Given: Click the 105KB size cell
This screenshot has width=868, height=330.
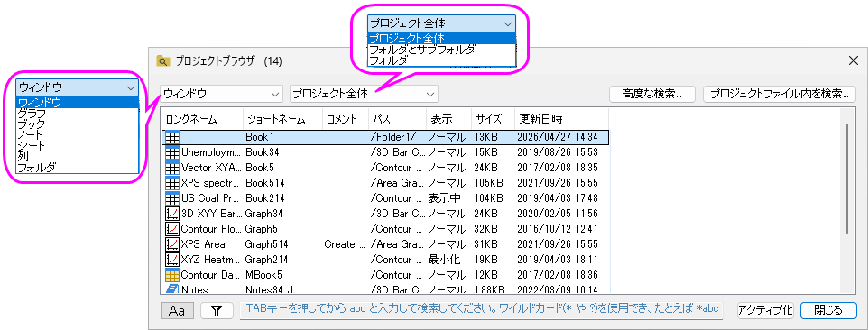Looking at the screenshot, I should (488, 183).
